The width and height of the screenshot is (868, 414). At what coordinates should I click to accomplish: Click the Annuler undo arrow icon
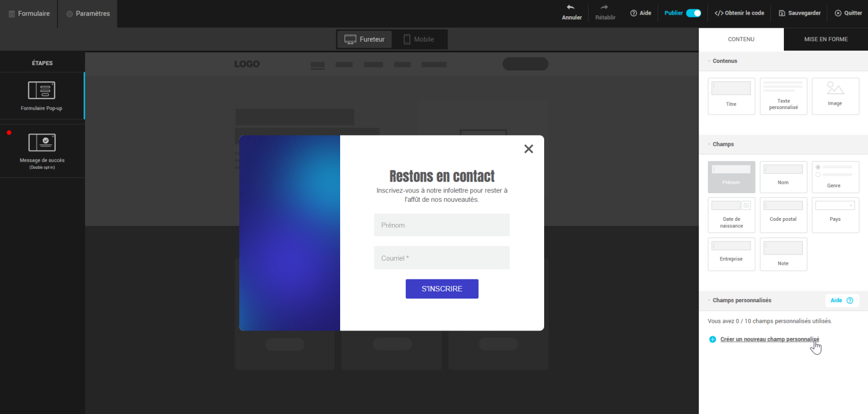pyautogui.click(x=571, y=8)
